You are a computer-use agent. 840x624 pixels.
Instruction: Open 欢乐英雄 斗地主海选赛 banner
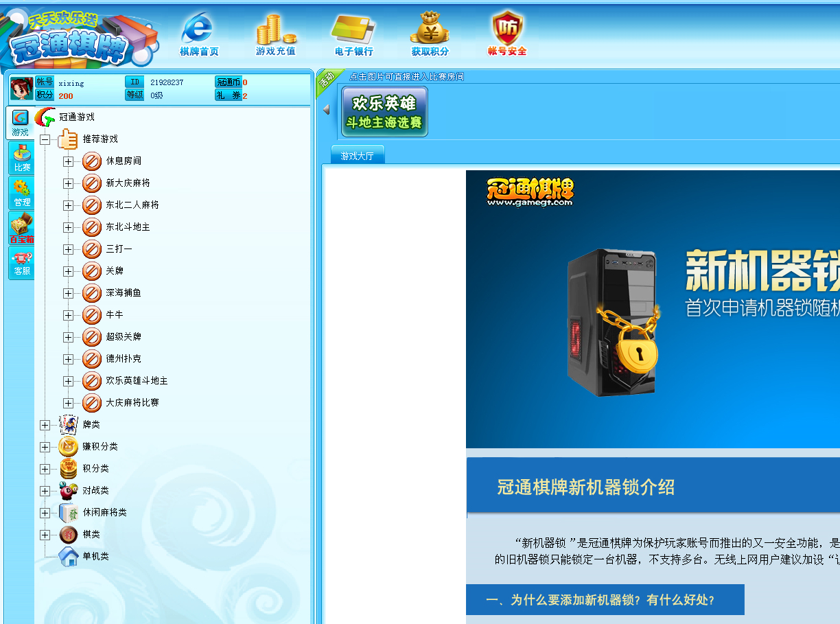point(384,112)
